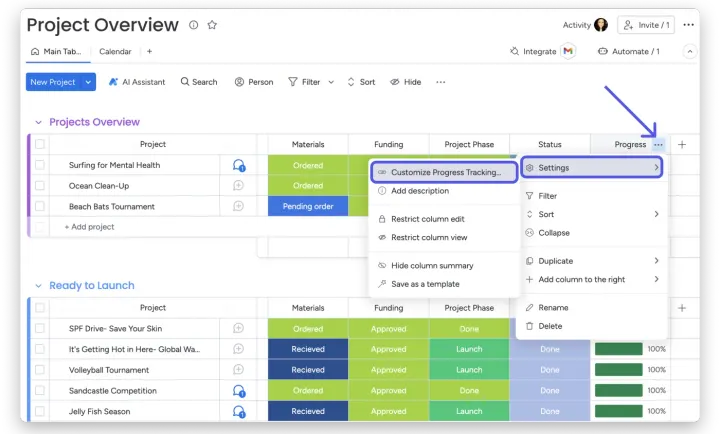Expand Sort submenu in column menu
Viewport: 720px width, 434px height.
point(592,214)
